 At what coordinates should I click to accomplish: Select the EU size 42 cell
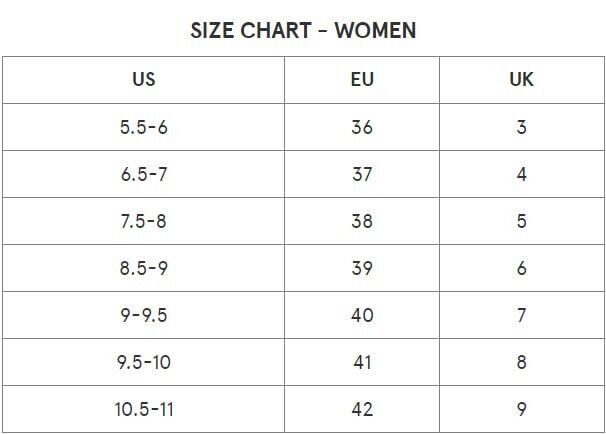(362, 409)
